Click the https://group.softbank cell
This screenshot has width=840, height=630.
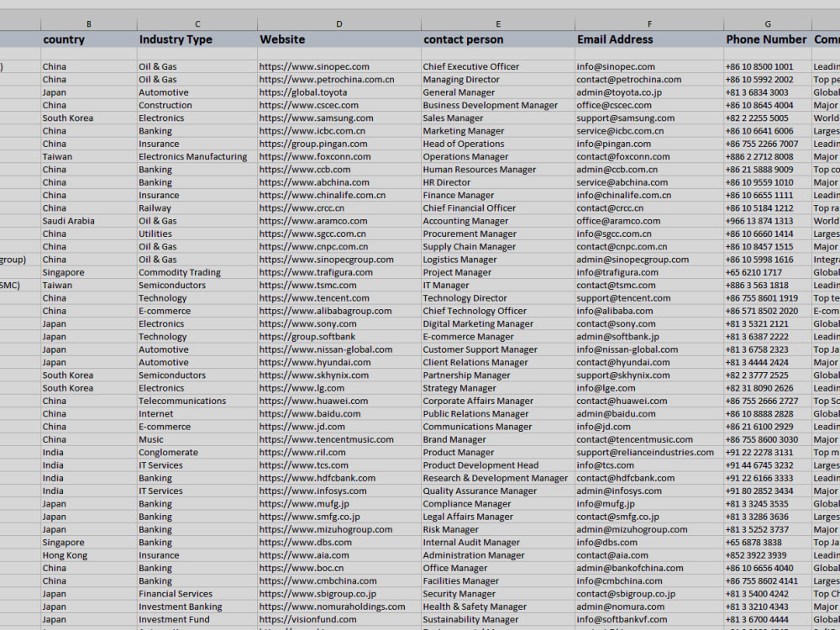coord(339,337)
